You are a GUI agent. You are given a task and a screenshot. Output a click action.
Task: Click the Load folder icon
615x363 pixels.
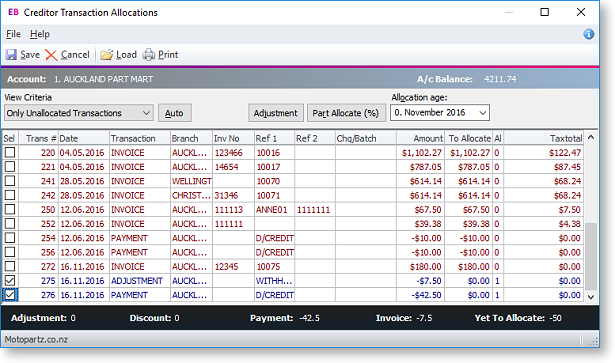coord(106,55)
